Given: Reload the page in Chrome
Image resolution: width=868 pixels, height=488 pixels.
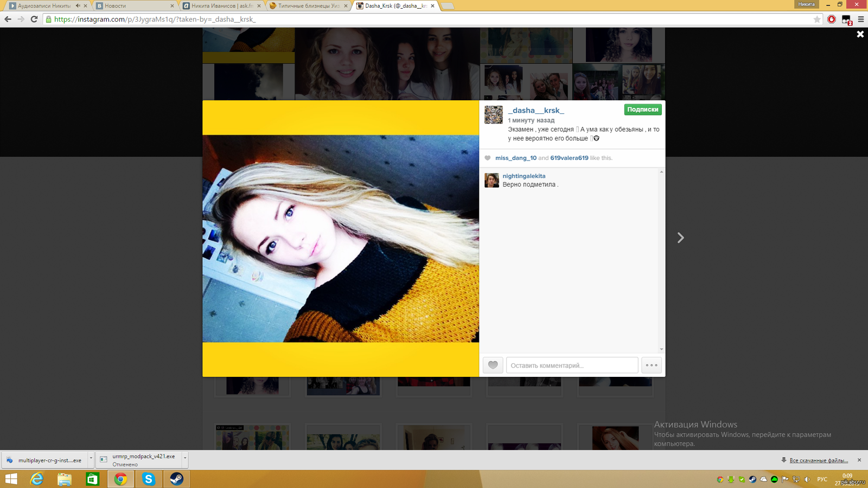Looking at the screenshot, I should coord(34,20).
